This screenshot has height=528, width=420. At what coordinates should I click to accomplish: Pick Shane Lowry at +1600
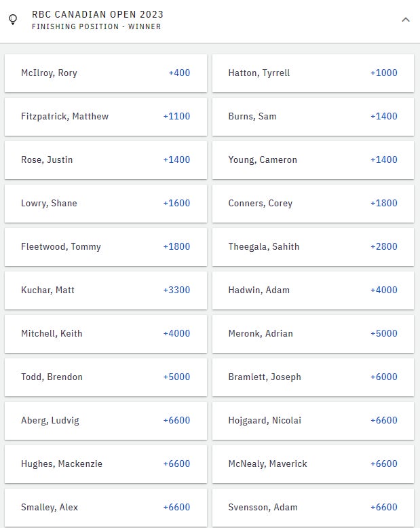click(105, 204)
